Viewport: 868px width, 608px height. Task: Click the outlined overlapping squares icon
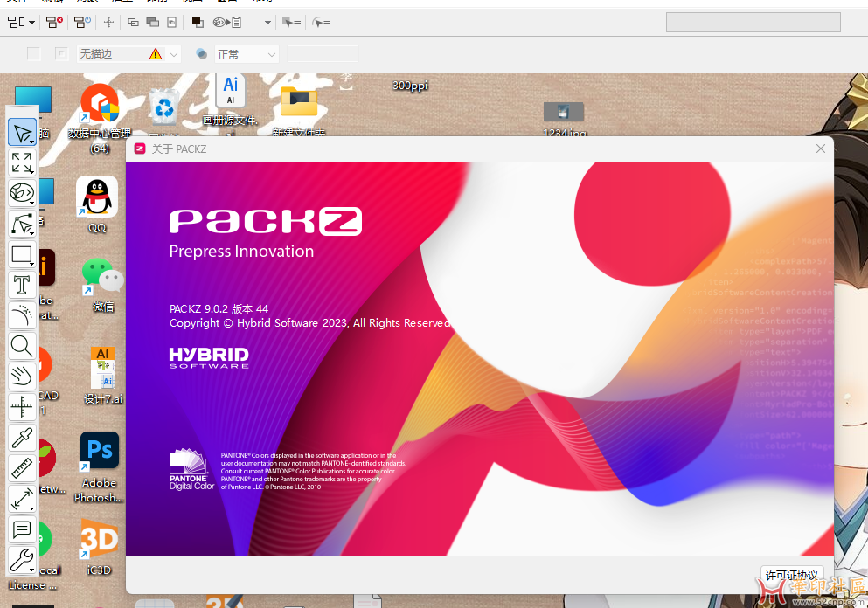133,22
